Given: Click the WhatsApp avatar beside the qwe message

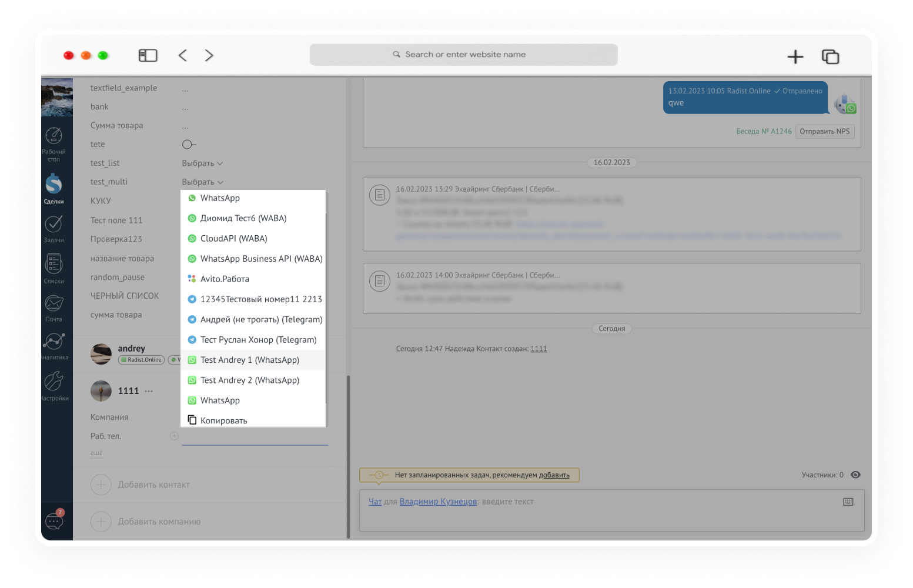Looking at the screenshot, I should 845,103.
